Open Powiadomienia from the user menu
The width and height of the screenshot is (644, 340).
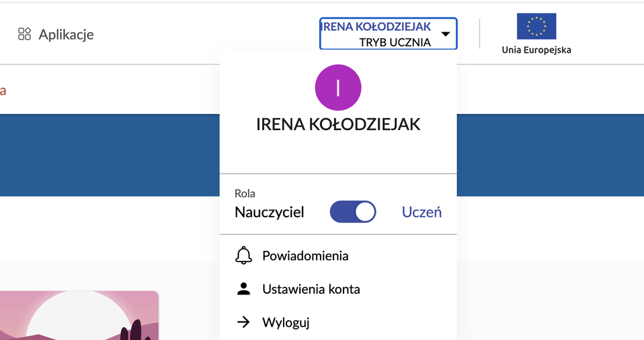[x=305, y=256]
